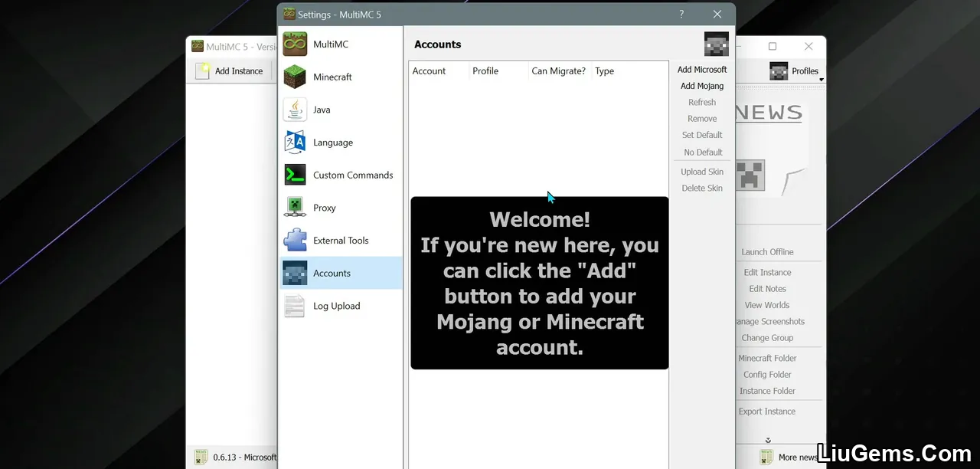Maximize the main MultiMC window
Screen dimensions: 980x469
click(x=773, y=47)
